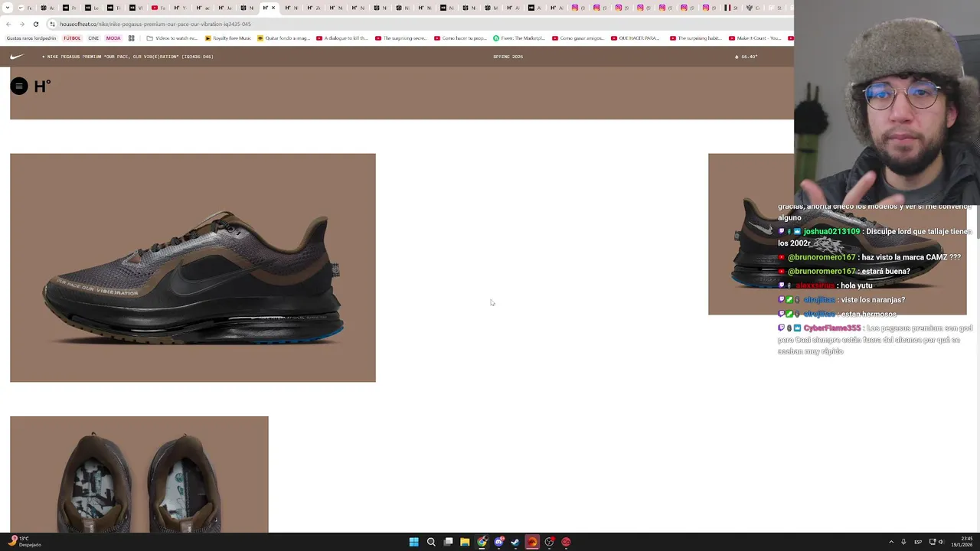Open 'The surprising habit...' bookmark

(696, 38)
